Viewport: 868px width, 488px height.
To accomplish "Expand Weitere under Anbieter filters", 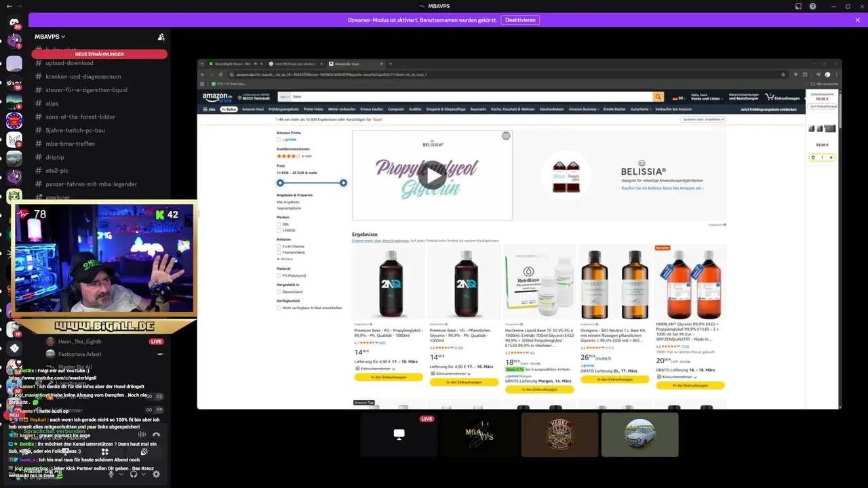I will pyautogui.click(x=285, y=259).
